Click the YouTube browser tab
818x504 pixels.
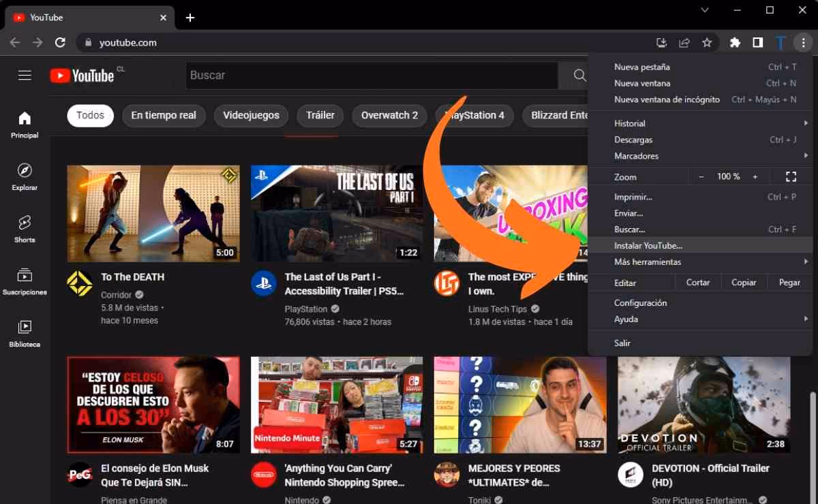[90, 18]
